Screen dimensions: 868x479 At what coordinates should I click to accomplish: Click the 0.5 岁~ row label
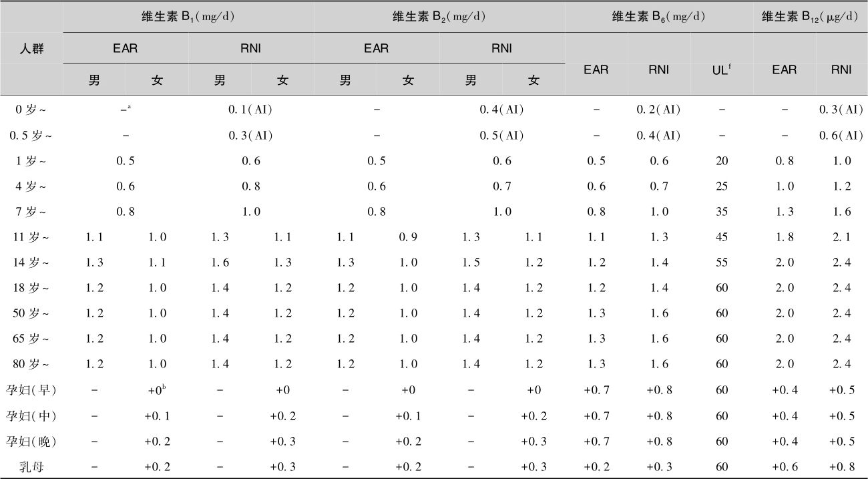coord(31,136)
